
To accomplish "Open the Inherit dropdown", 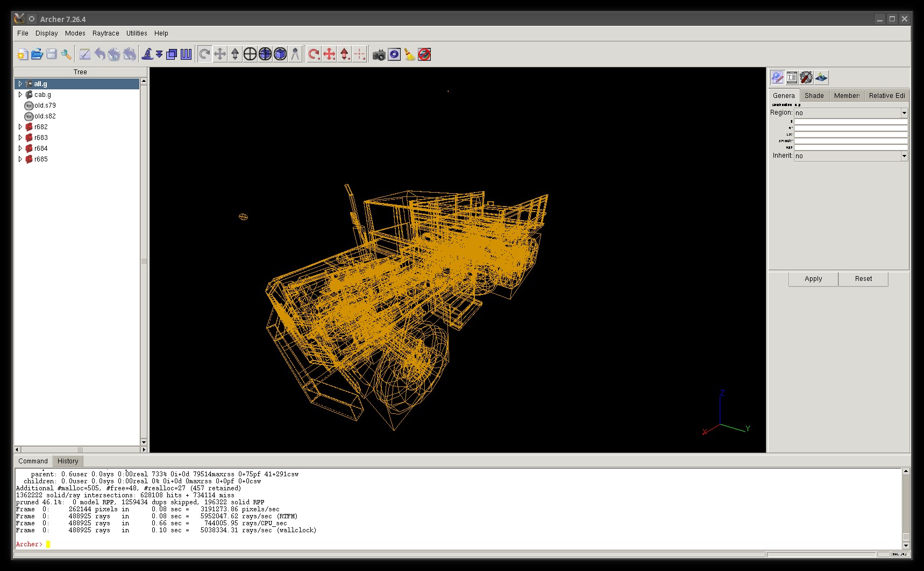I will click(x=904, y=156).
